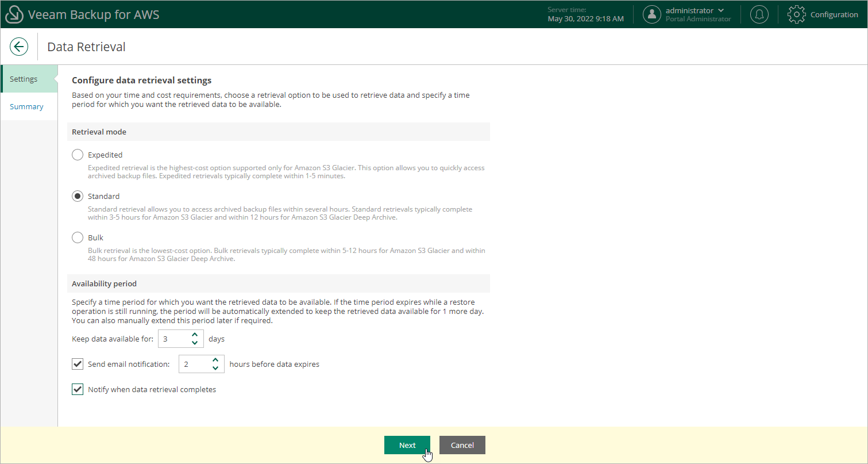Screen dimensions: 868x464
Task: Toggle Notify when data retrieval completes
Action: point(78,389)
